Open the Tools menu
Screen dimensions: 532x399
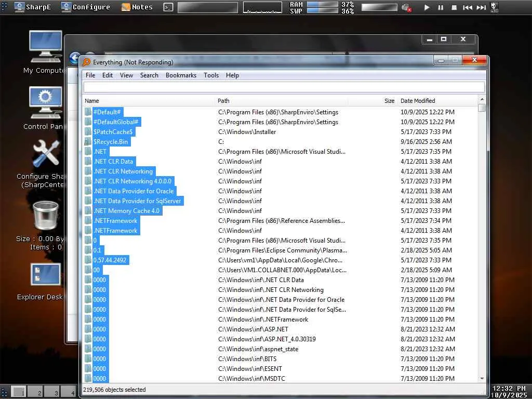pyautogui.click(x=211, y=75)
